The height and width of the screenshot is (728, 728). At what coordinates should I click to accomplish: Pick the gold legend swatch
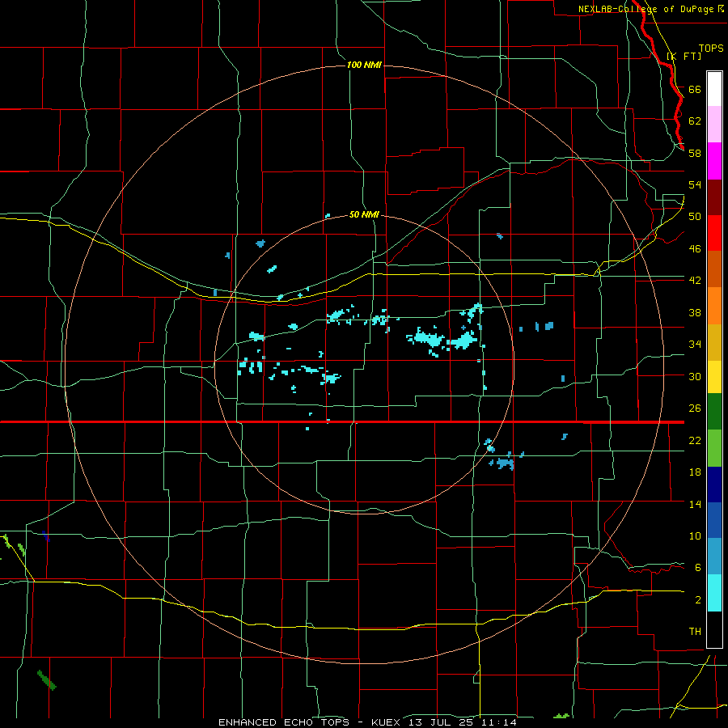pyautogui.click(x=714, y=342)
